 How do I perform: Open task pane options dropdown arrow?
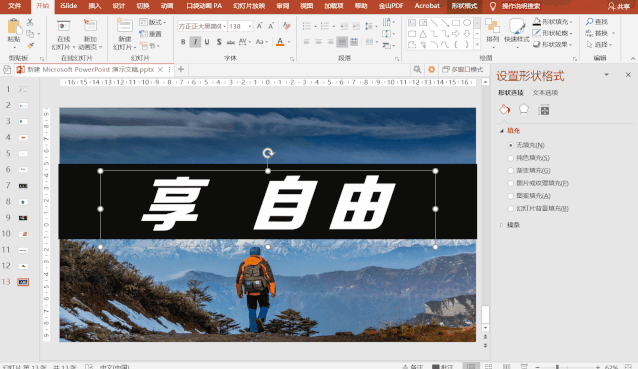(607, 74)
